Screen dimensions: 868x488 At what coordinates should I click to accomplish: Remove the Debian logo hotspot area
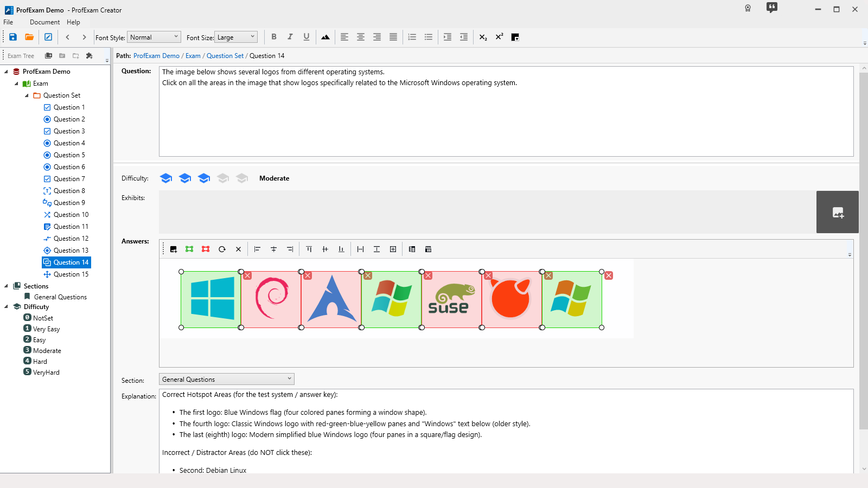pyautogui.click(x=308, y=276)
